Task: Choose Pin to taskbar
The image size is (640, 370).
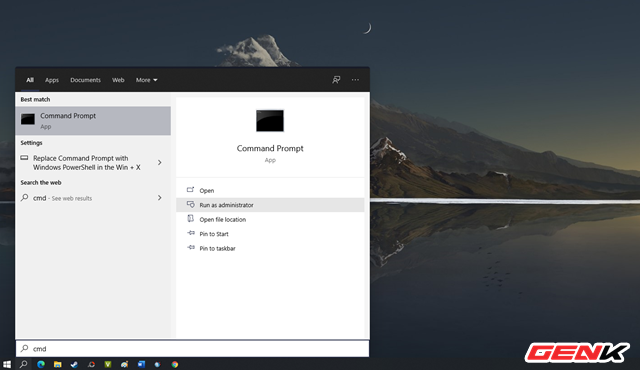Action: tap(270, 248)
